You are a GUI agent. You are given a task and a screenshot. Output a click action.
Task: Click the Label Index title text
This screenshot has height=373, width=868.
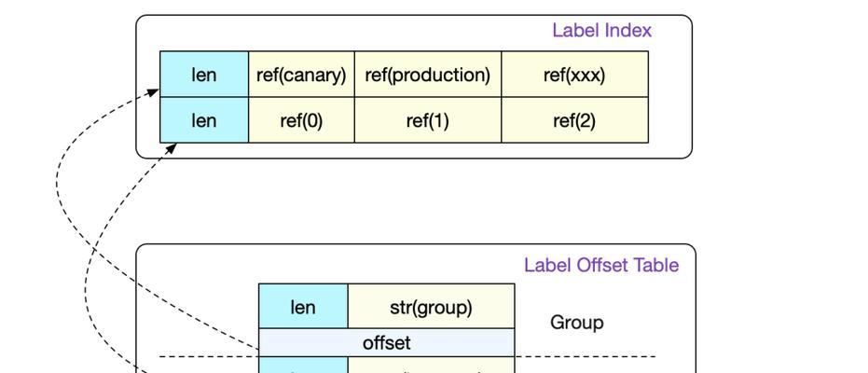[x=601, y=30]
